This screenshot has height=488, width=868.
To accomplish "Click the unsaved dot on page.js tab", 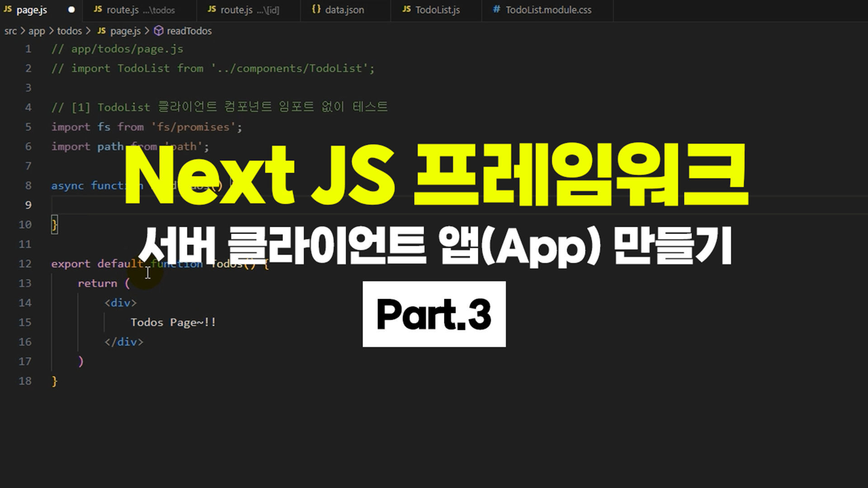I will click(71, 9).
